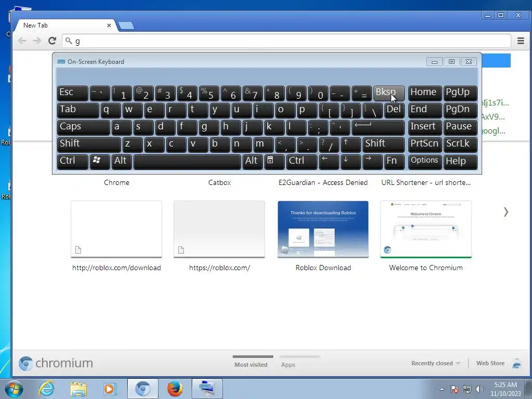This screenshot has width=532, height=399.
Task: Launch Internet Explorer from the taskbar
Action: coord(46,389)
